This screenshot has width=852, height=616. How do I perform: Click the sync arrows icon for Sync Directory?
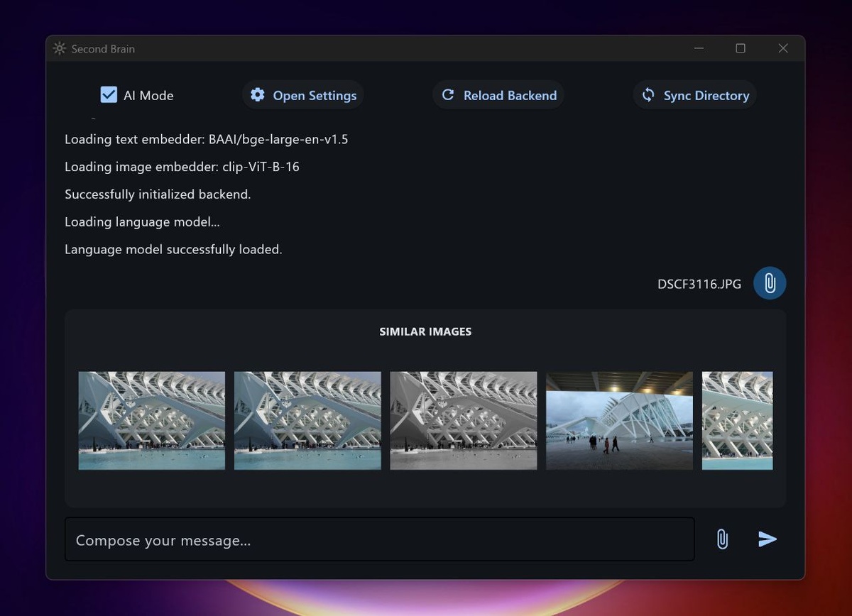pyautogui.click(x=648, y=94)
